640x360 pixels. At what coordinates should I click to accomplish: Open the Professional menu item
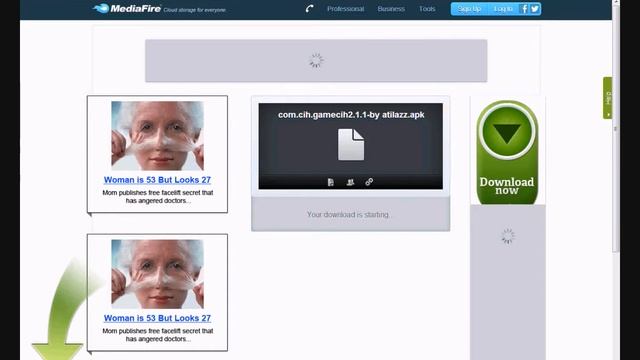click(x=345, y=9)
